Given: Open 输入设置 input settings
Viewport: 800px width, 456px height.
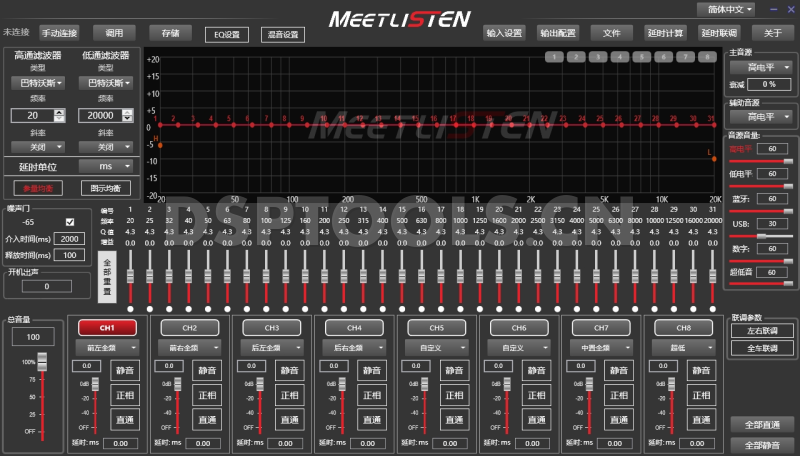Looking at the screenshot, I should click(504, 33).
